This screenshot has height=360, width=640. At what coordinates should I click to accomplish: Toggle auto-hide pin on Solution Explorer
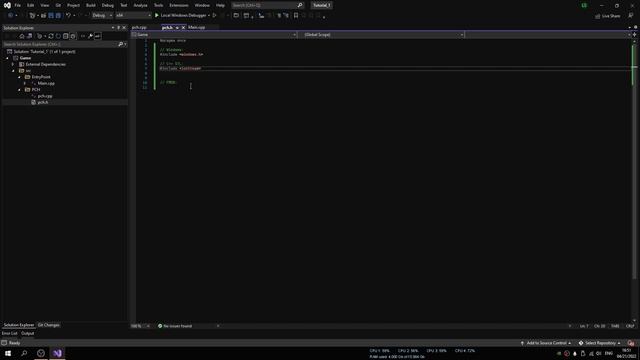point(119,28)
